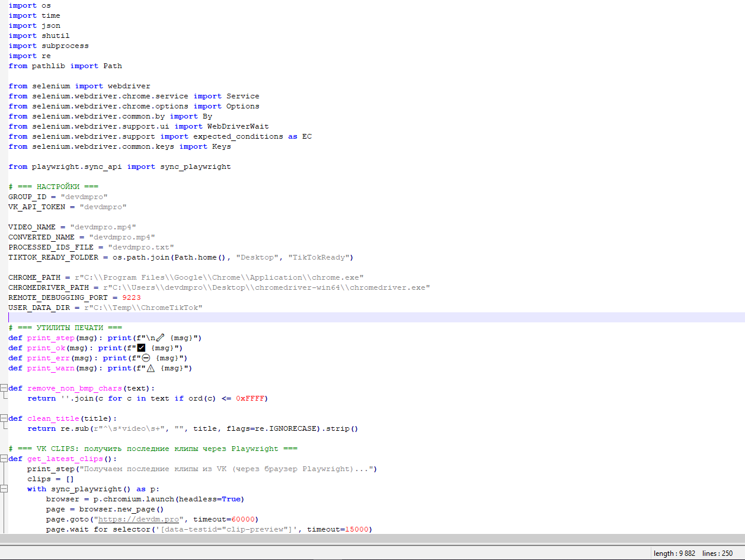Click the CONVERTED_NAME assignment line
This screenshot has height=560, width=745.
pos(82,237)
